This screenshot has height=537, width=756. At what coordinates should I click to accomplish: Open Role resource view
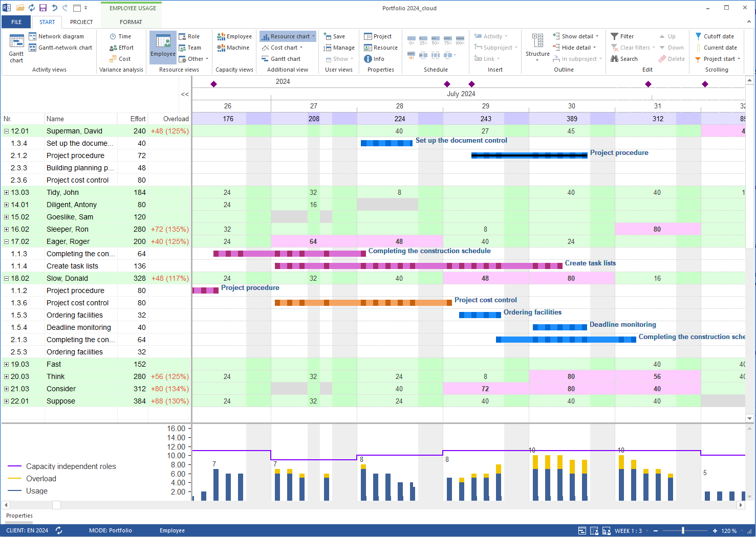(x=189, y=36)
